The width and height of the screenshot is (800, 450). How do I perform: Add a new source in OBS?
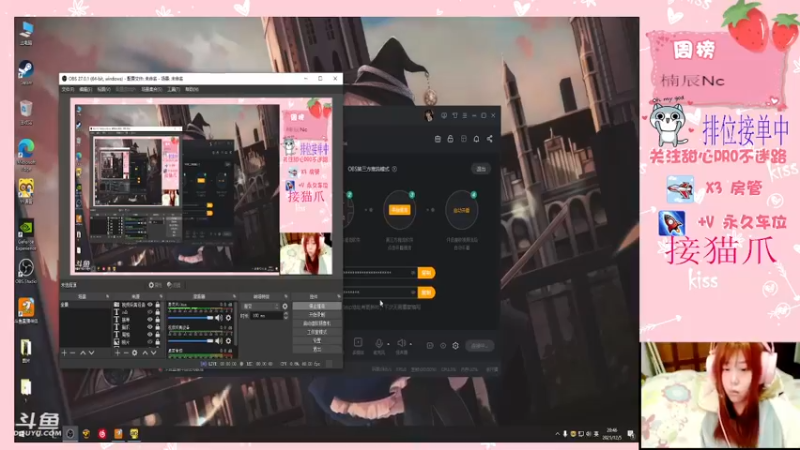(x=117, y=353)
